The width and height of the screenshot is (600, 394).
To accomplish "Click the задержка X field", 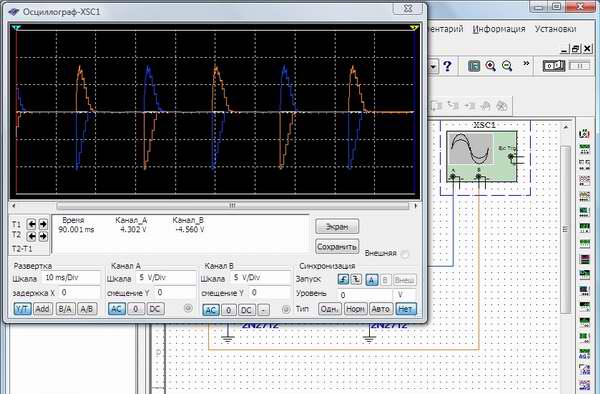I will 80,293.
